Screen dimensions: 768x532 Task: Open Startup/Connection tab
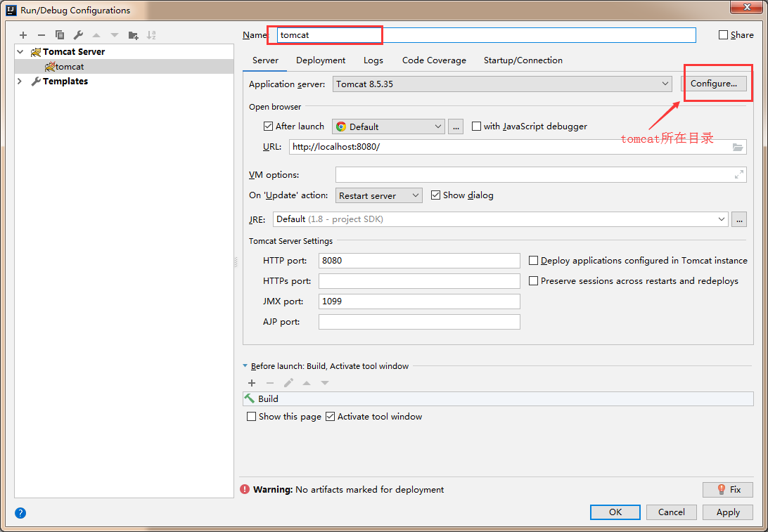[x=523, y=60]
